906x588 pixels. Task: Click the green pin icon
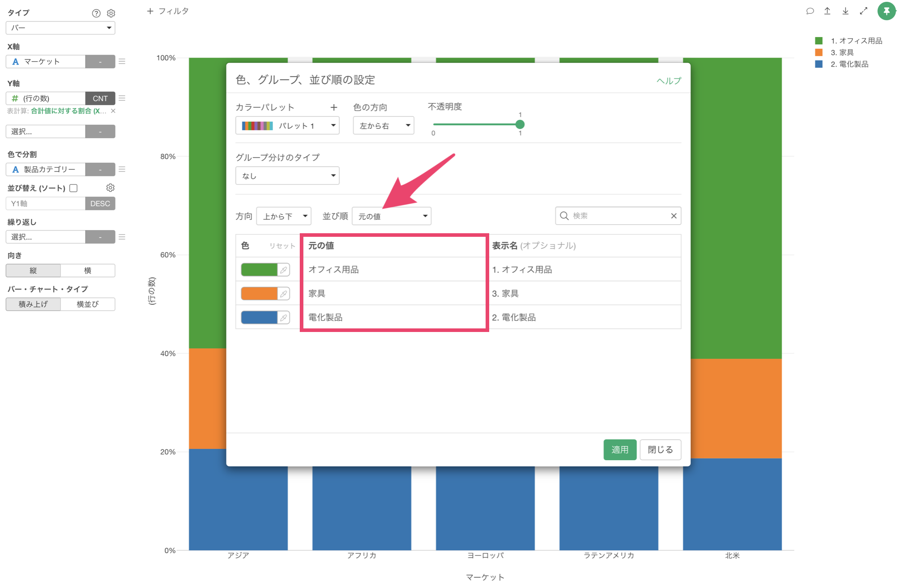(x=886, y=11)
